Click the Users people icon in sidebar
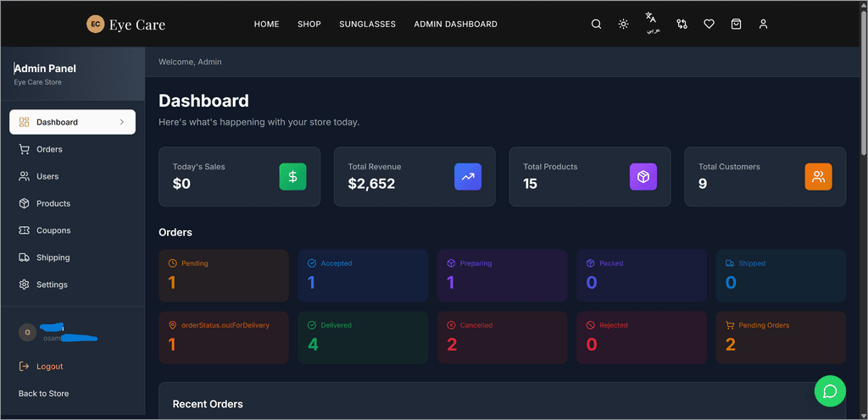 point(25,176)
